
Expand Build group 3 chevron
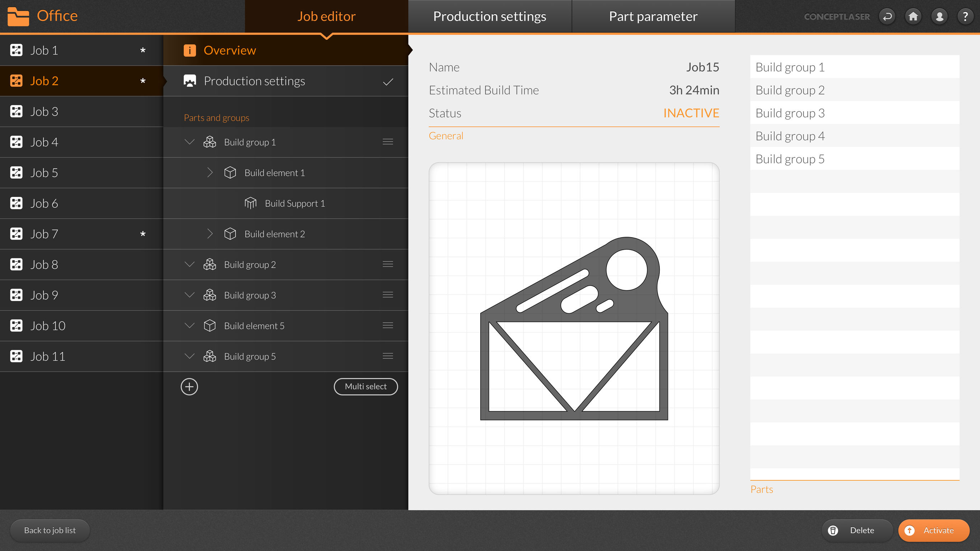click(x=189, y=295)
